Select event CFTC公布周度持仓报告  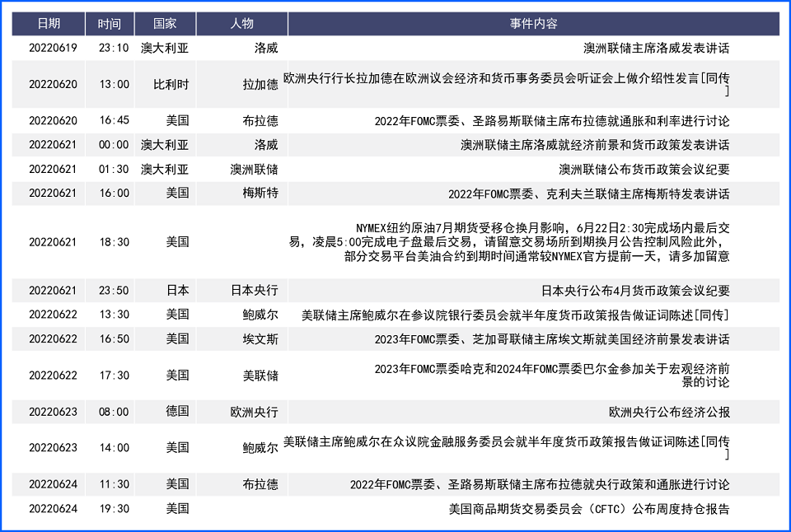point(589,509)
